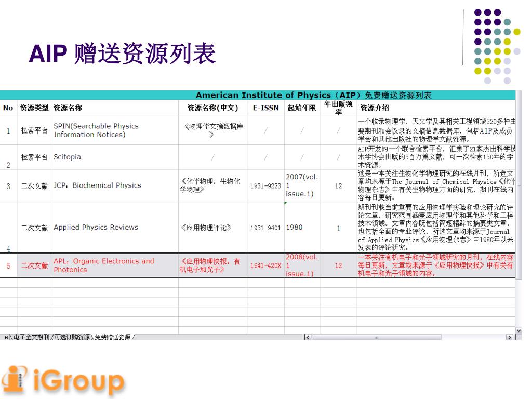Screen dimensions: 532x399
Task: Click row number 1 cell
Action: point(8,130)
